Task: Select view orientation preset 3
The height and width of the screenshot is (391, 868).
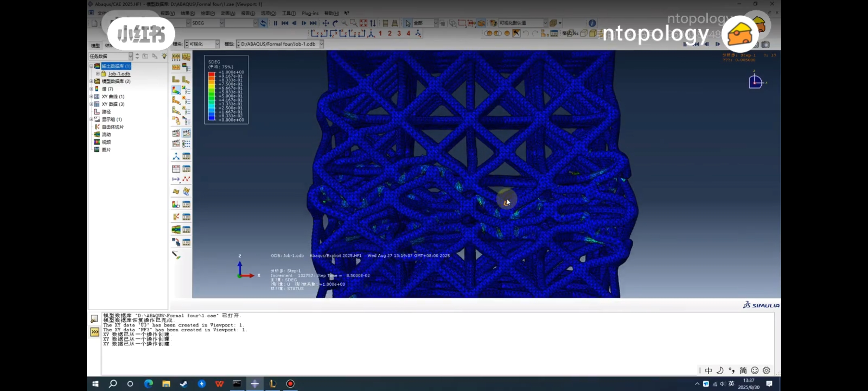Action: [x=399, y=33]
